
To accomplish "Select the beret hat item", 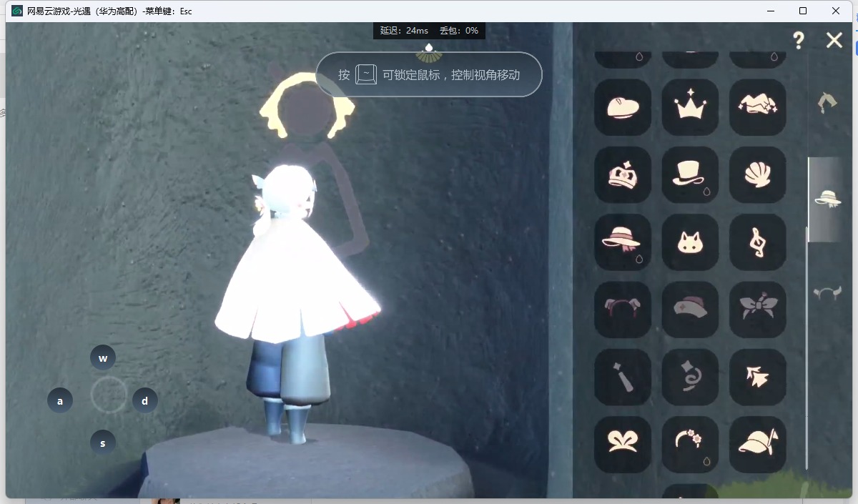I will point(622,107).
